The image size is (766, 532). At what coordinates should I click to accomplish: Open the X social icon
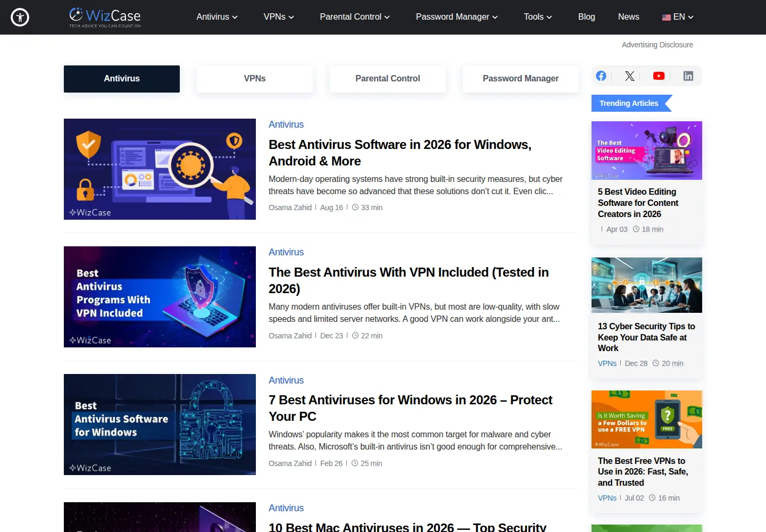coord(630,76)
